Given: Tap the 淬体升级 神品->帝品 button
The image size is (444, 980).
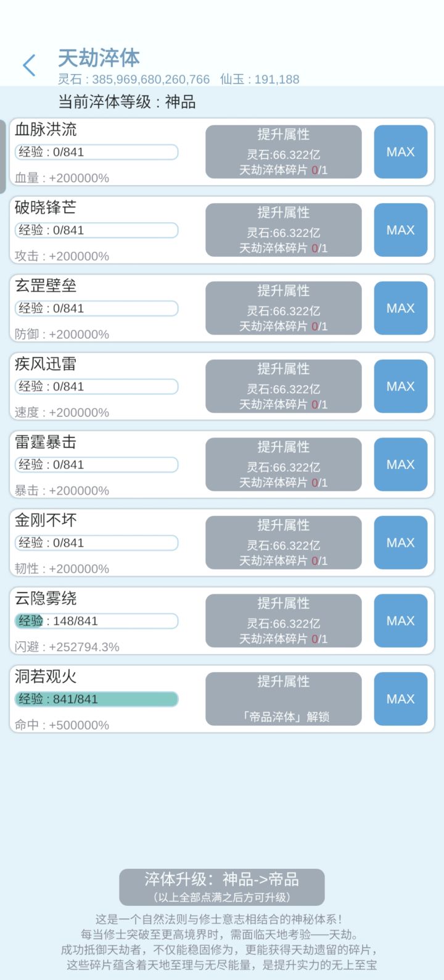Looking at the screenshot, I should pos(222,887).
